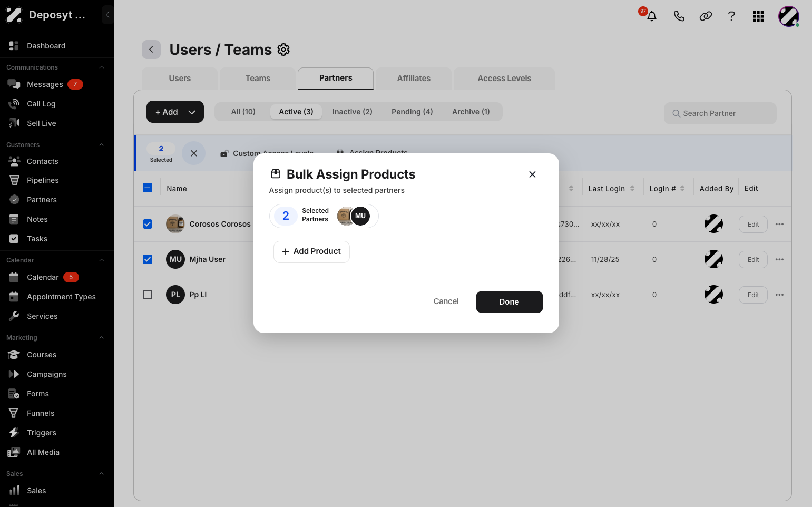
Task: Collapse the Customers section
Action: (102, 145)
